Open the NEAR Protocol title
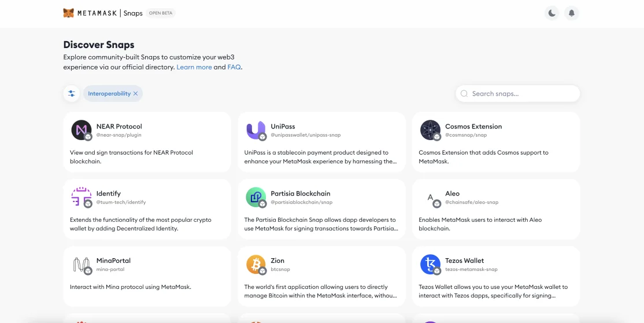The image size is (644, 323). 119,126
